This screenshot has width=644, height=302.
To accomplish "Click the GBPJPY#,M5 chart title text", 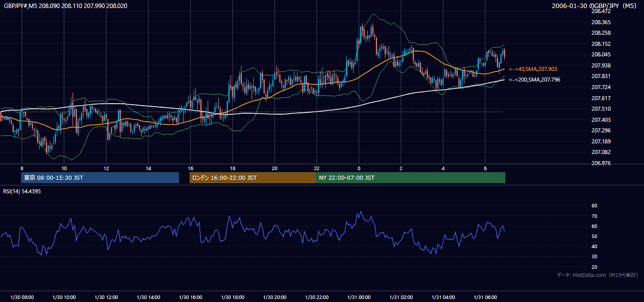I will pyautogui.click(x=66, y=6).
